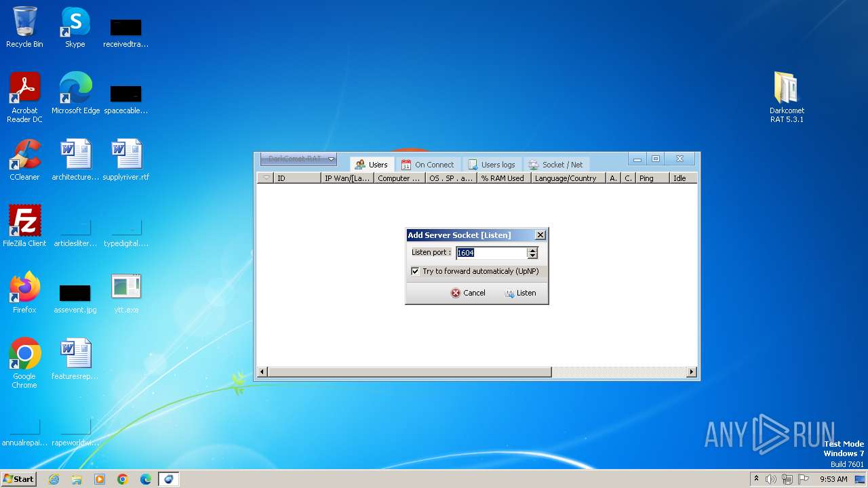Click the Ping column header
This screenshot has width=868, height=488.
(652, 178)
